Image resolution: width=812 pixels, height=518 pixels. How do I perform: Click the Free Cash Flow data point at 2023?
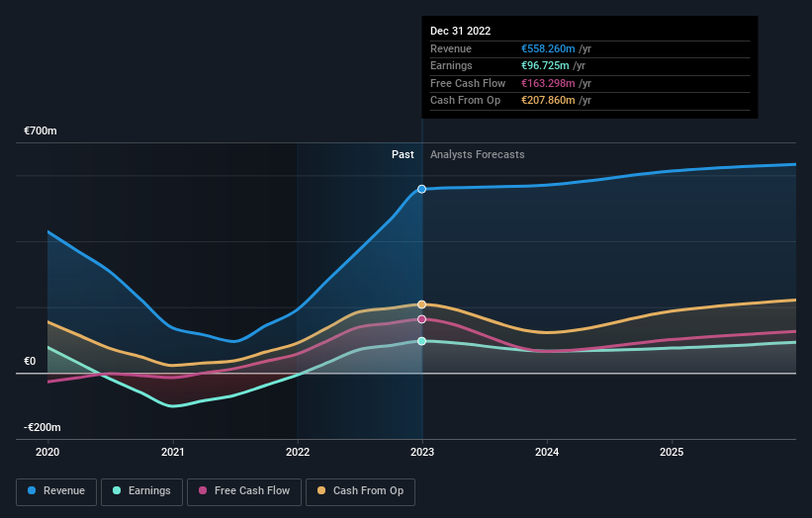(x=422, y=319)
